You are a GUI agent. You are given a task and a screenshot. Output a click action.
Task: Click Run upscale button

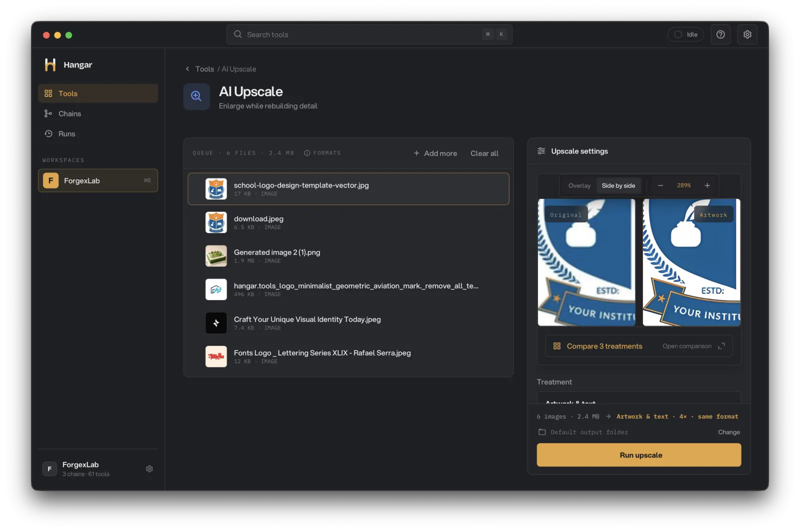click(639, 455)
